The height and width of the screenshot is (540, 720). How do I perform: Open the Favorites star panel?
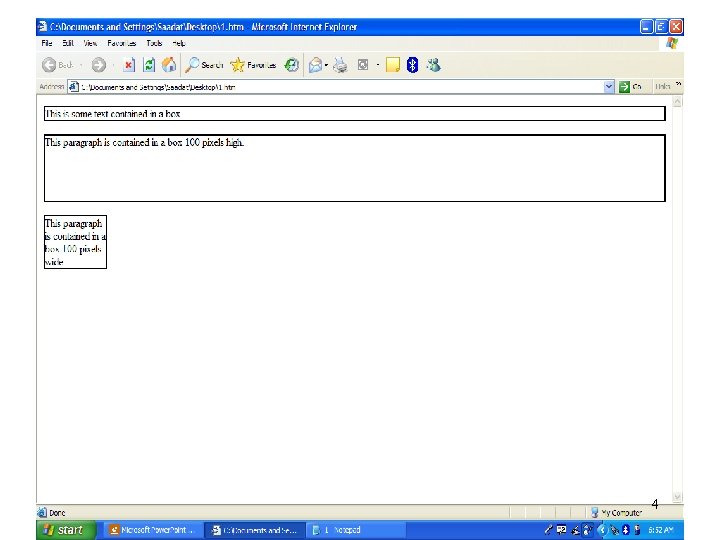(253, 65)
